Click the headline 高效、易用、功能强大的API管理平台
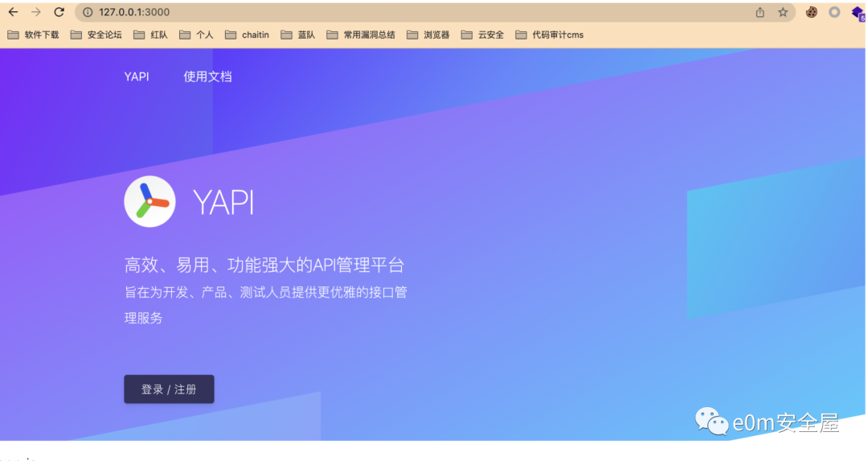The height and width of the screenshot is (461, 868). (264, 265)
